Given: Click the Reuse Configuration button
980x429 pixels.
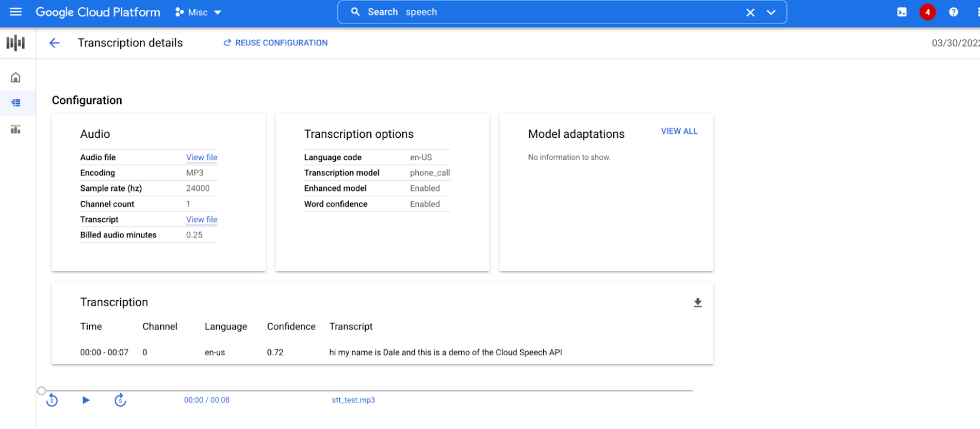Looking at the screenshot, I should pos(275,43).
